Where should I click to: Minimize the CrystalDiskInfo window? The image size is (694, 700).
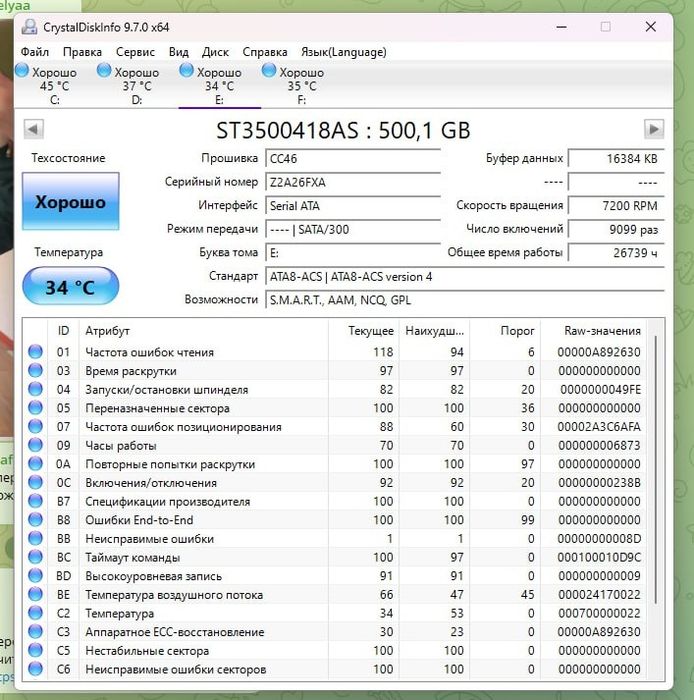tap(561, 27)
